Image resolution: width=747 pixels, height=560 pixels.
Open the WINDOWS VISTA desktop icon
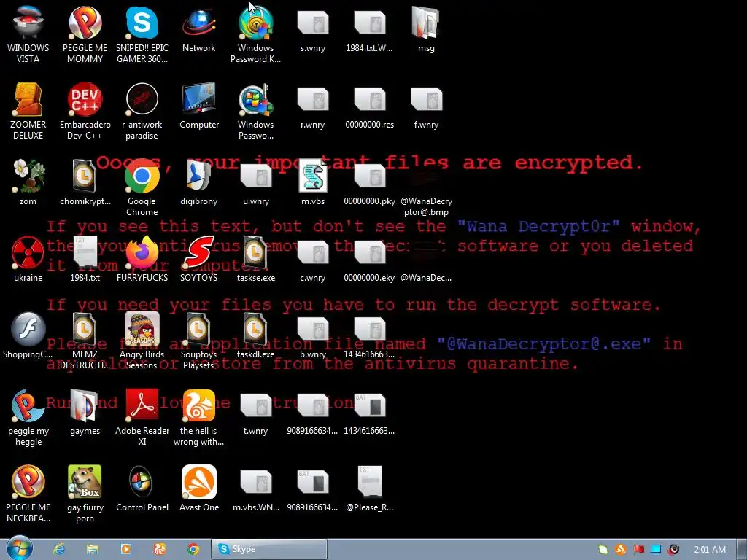pos(28,34)
